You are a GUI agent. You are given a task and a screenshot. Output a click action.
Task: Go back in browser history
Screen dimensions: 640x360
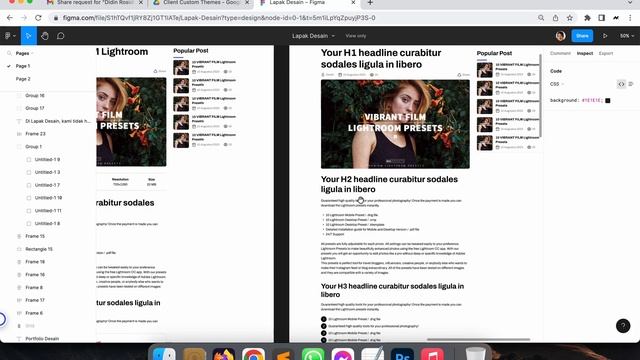tap(10, 18)
